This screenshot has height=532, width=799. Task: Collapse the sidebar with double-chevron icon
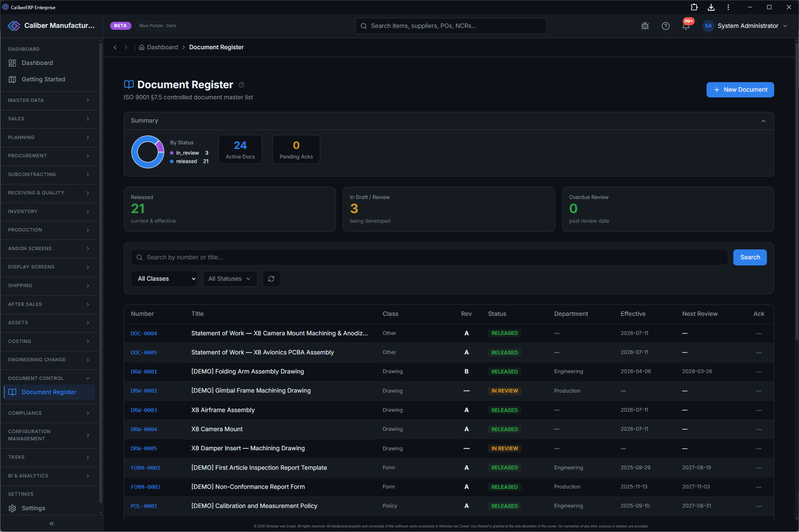(x=52, y=524)
